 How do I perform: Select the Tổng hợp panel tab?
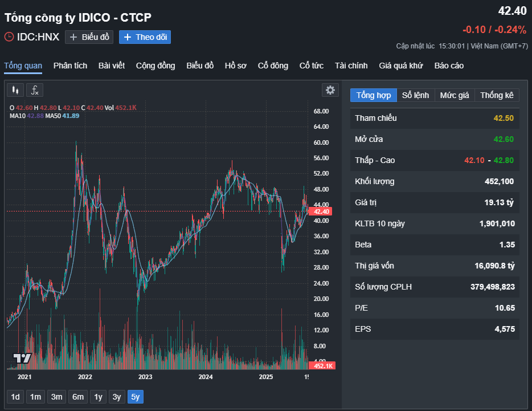374,95
